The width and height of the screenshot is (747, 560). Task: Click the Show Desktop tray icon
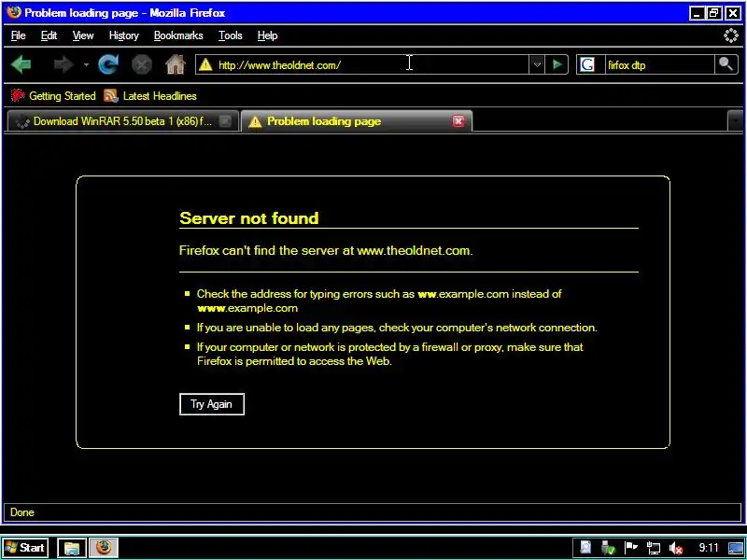pos(736,548)
